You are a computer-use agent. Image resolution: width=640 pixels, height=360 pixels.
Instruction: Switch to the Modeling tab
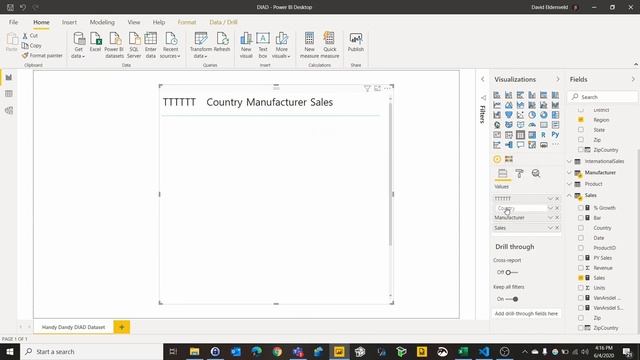102,22
